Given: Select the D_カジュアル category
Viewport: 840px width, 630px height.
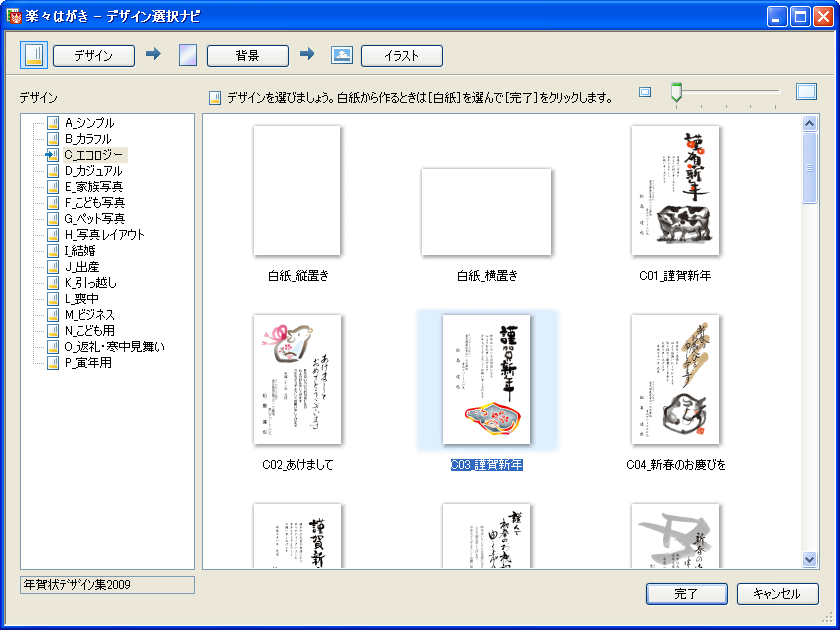Looking at the screenshot, I should pyautogui.click(x=93, y=171).
